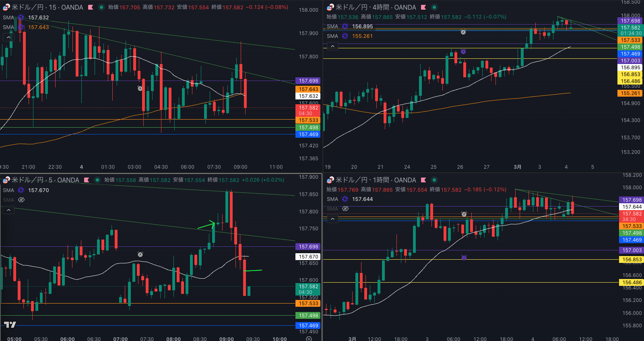Click the purple alert clock icon on 1-hour chart
The width and height of the screenshot is (644, 341).
(x=464, y=257)
